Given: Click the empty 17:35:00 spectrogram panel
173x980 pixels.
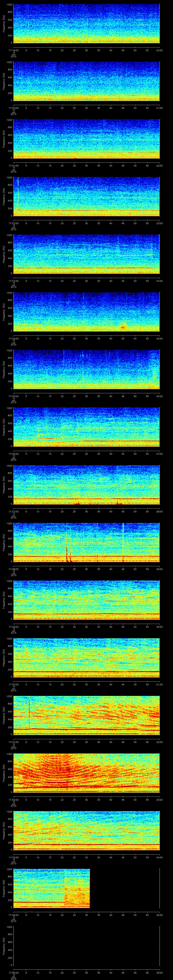Looking at the screenshot, I should pyautogui.click(x=86, y=946).
